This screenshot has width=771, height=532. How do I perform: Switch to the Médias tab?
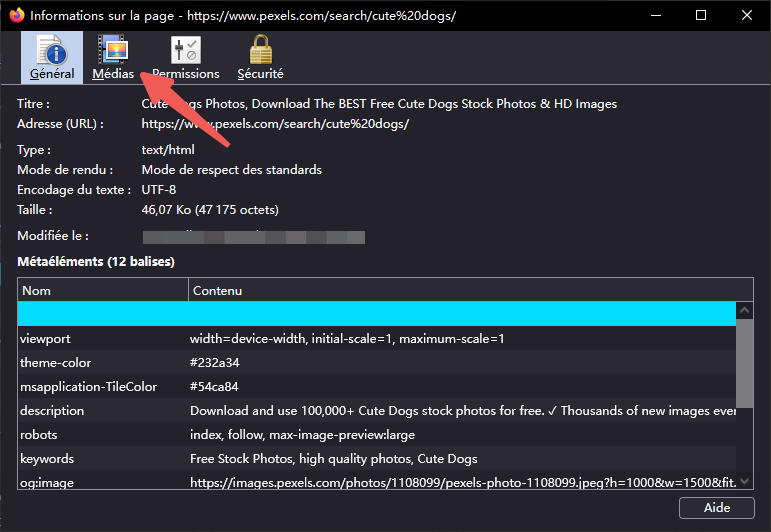click(x=113, y=57)
